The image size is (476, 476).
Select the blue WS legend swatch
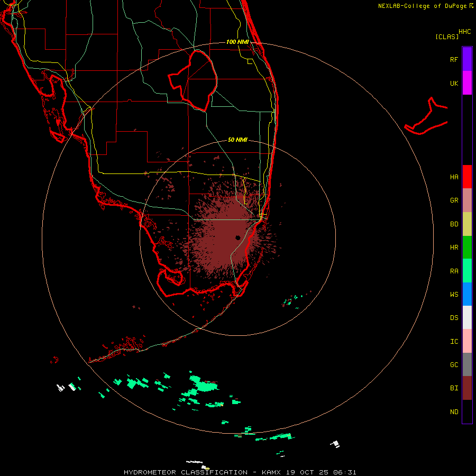467,294
